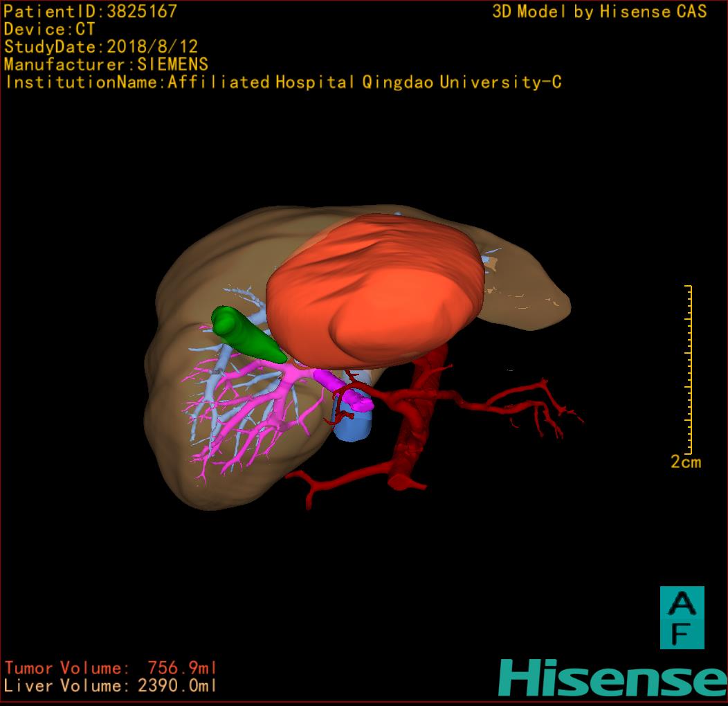
Task: Click the AF orientation cube indicator
Action: [682, 617]
